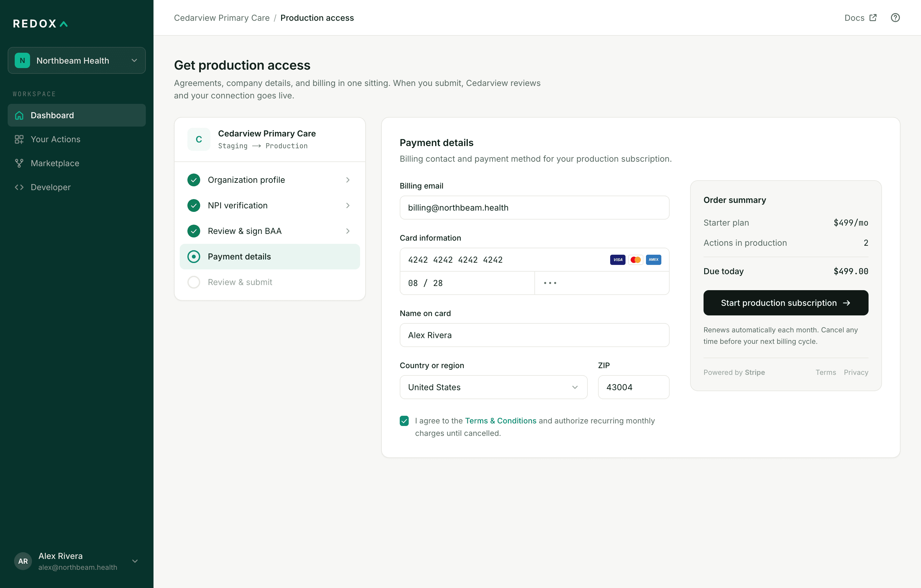
Task: Open Marketplace in the sidebar
Action: [76, 163]
